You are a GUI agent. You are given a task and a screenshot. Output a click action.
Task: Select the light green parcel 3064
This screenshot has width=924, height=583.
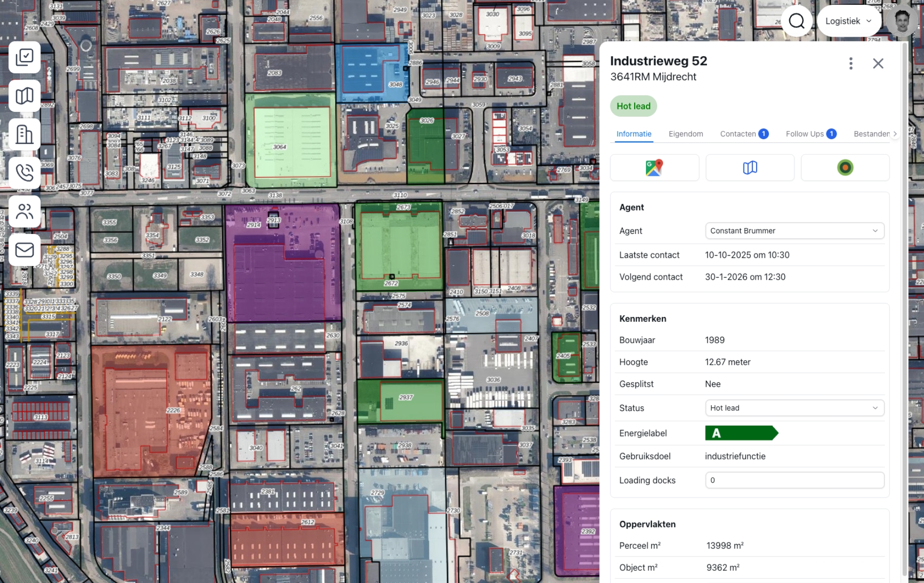click(x=291, y=142)
